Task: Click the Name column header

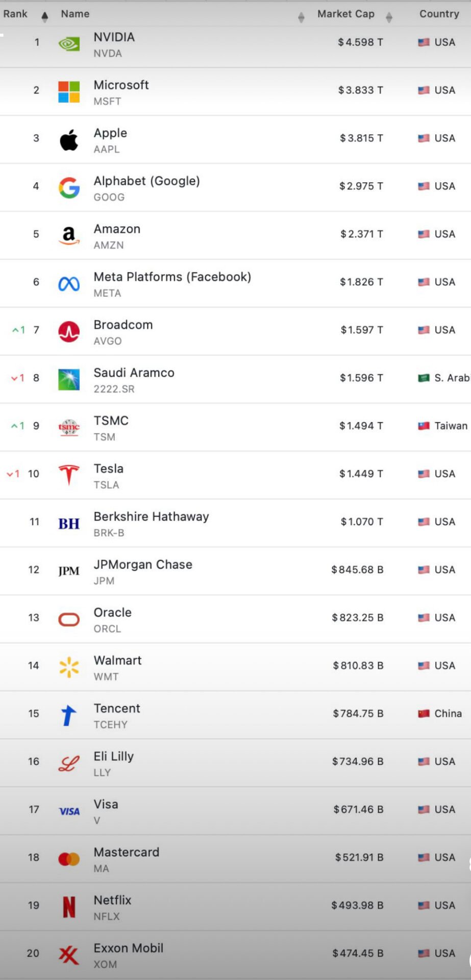Action: (75, 14)
